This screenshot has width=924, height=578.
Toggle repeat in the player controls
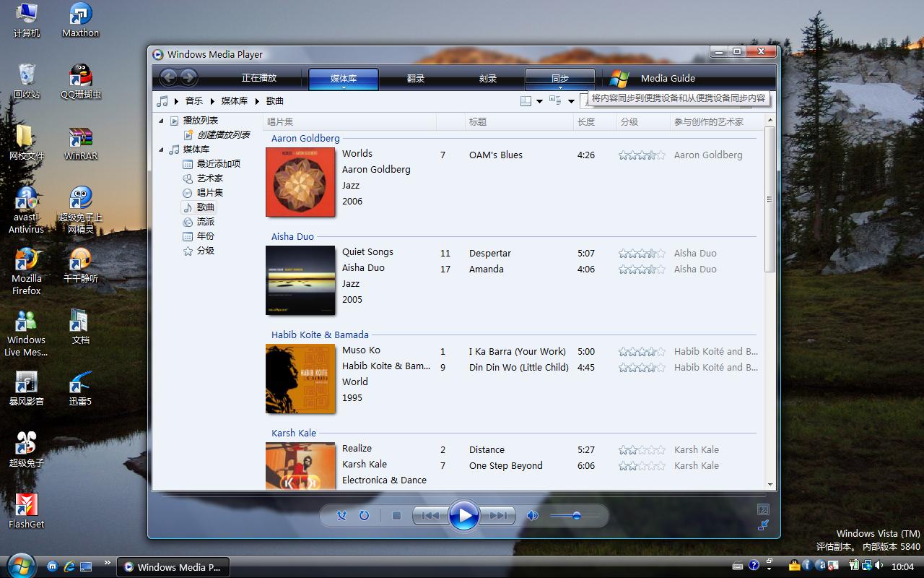pyautogui.click(x=364, y=515)
